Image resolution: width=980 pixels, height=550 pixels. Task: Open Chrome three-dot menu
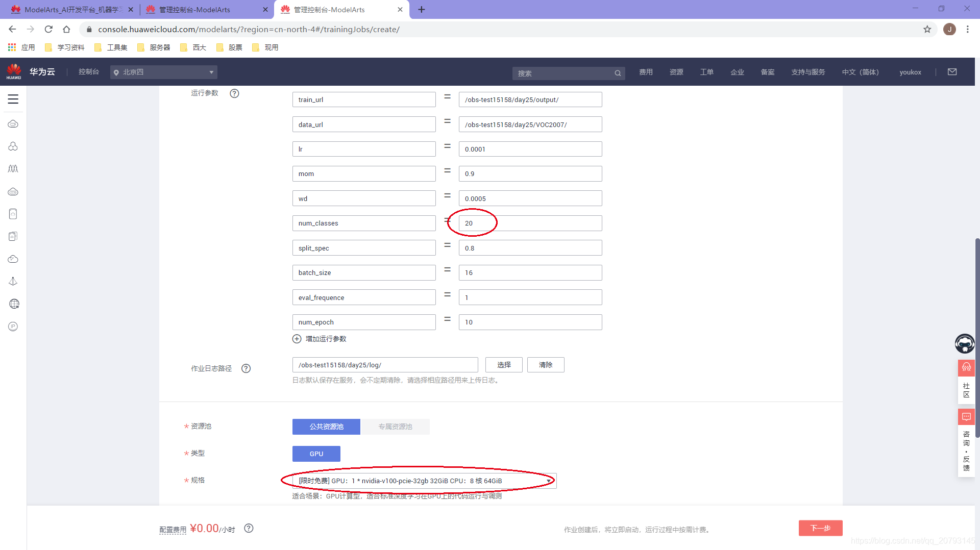(968, 29)
